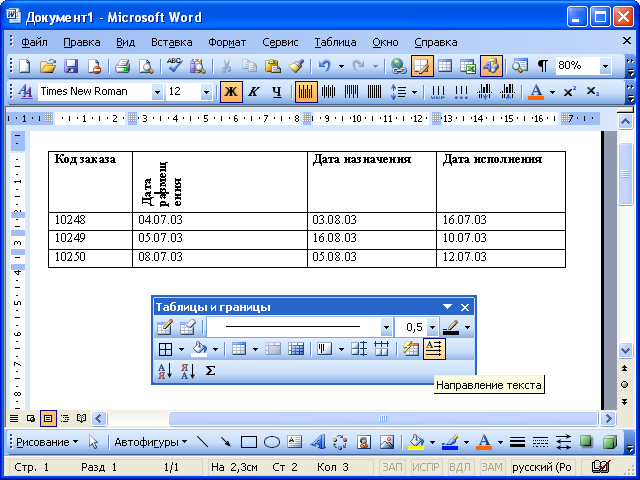Toggle superscript x² formatting

coord(569,91)
